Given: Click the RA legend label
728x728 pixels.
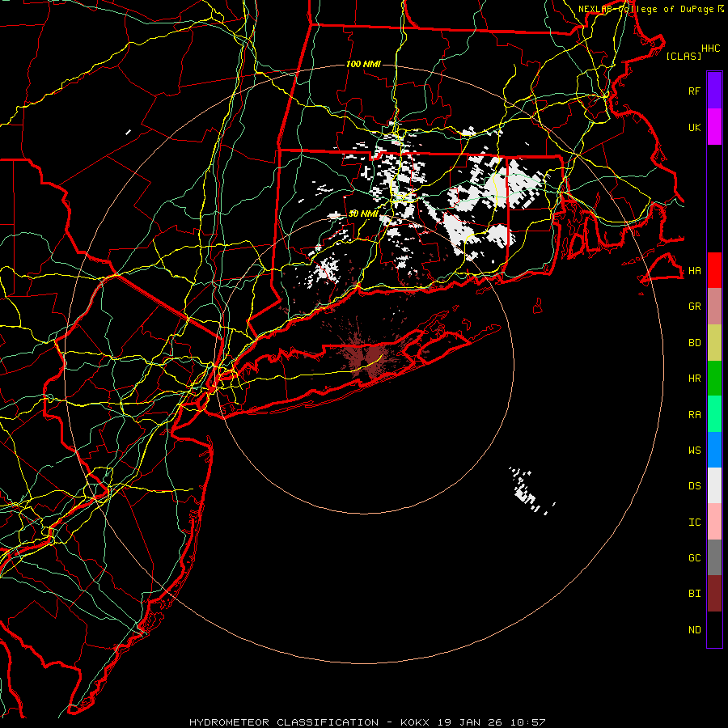Looking at the screenshot, I should pos(695,415).
